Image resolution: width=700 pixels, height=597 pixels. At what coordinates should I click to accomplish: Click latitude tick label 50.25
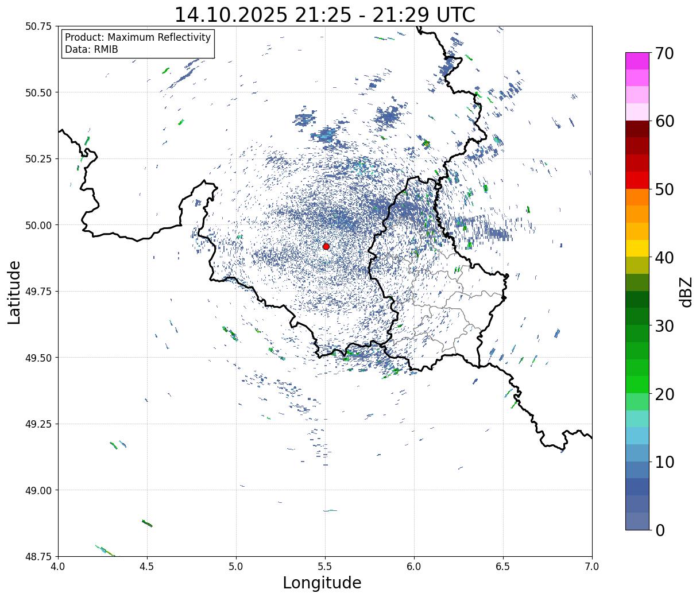(x=38, y=159)
